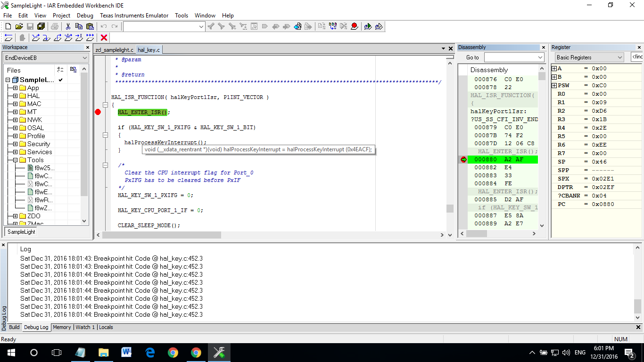The image size is (644, 362).
Task: Click the red Stop Debugging X icon
Action: click(x=104, y=38)
